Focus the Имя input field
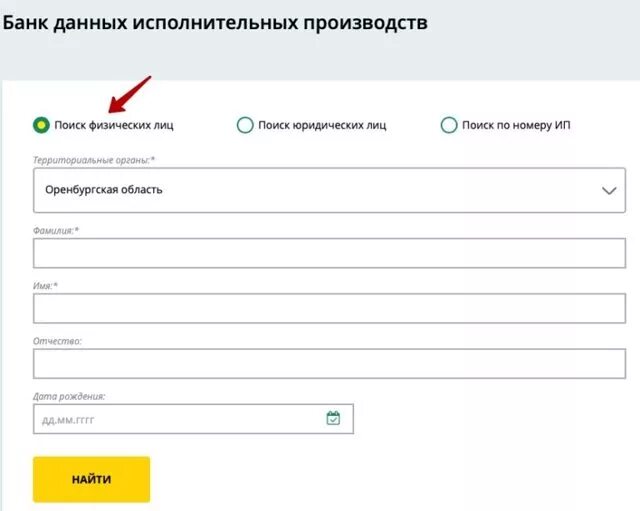Image resolution: width=640 pixels, height=511 pixels. [x=329, y=308]
